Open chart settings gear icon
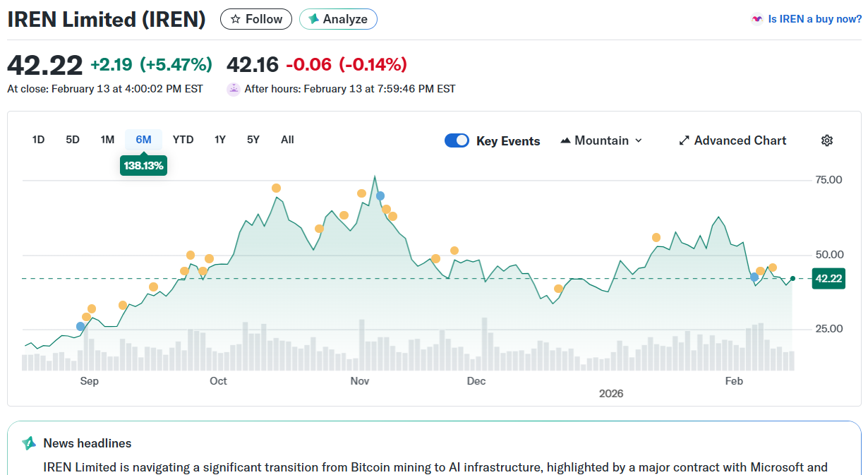The image size is (868, 475). [x=827, y=140]
